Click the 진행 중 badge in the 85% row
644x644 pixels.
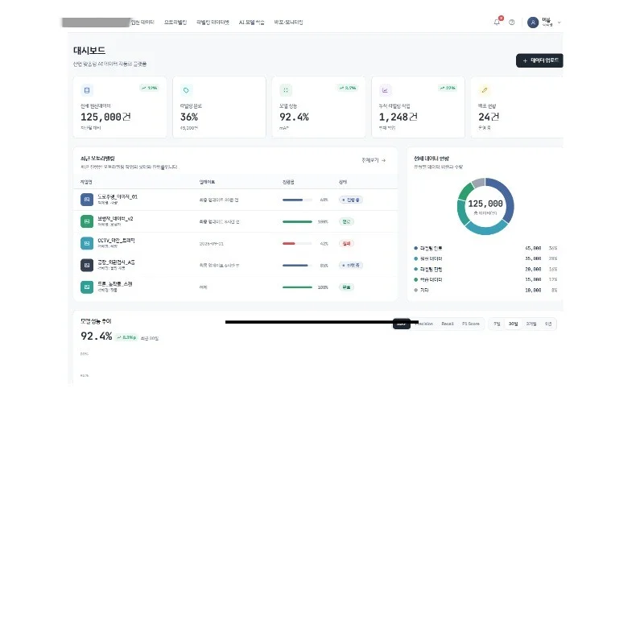point(351,265)
